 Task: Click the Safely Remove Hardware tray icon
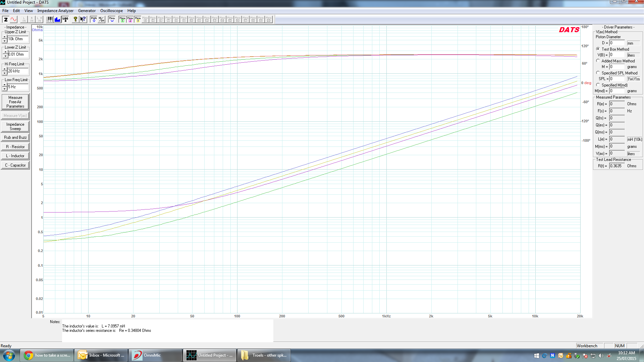(577, 356)
